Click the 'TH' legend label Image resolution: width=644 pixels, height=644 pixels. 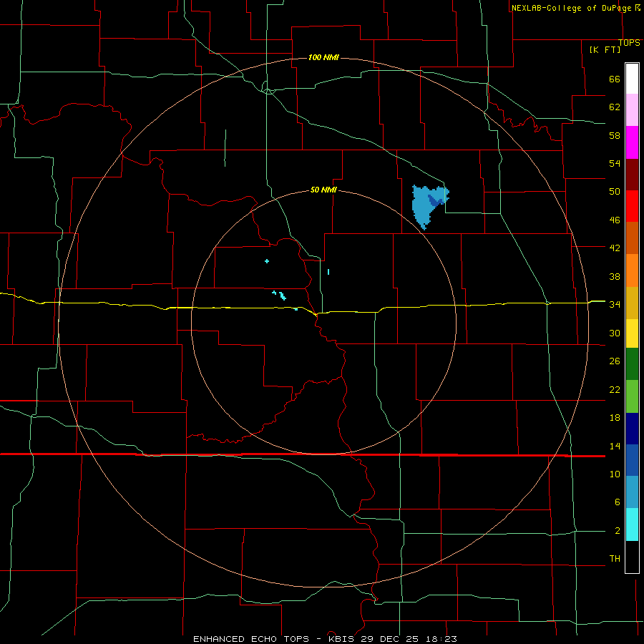(615, 559)
